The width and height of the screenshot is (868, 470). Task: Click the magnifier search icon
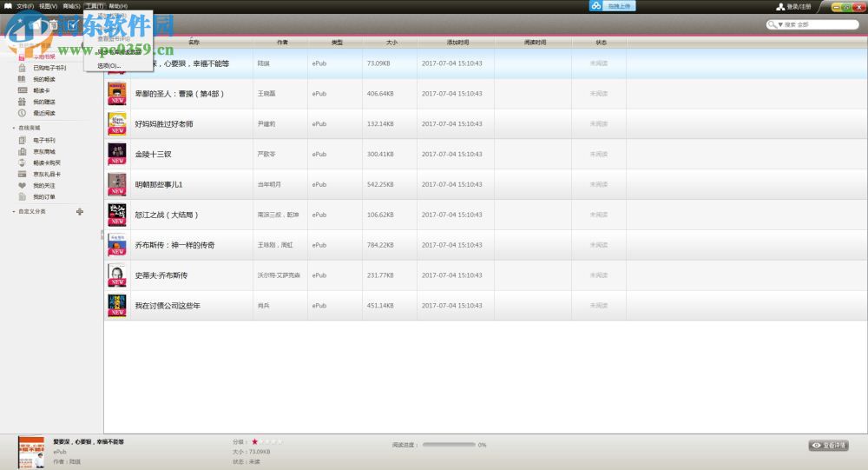coord(772,24)
